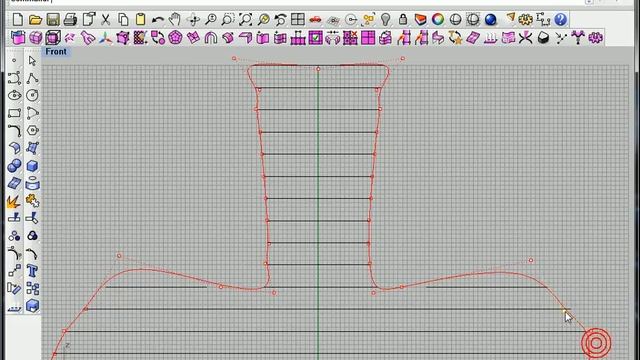Open options with the gear icon in top toolbar

tap(525, 19)
